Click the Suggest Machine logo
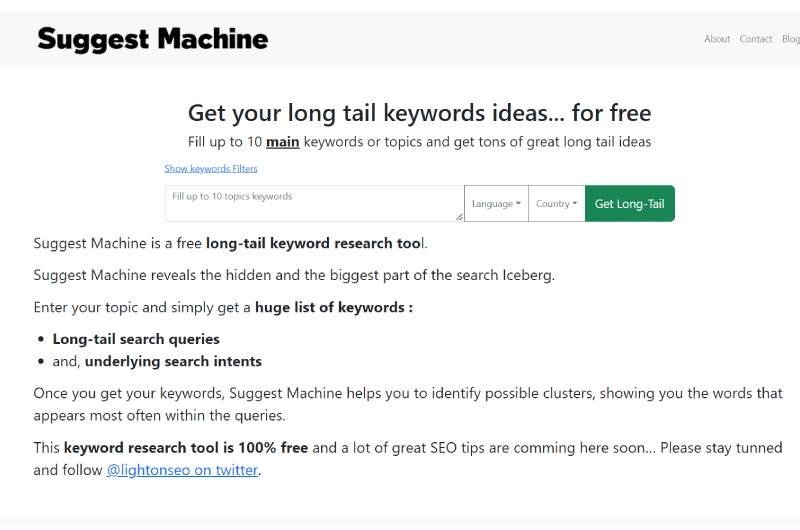800x530 pixels. [153, 39]
